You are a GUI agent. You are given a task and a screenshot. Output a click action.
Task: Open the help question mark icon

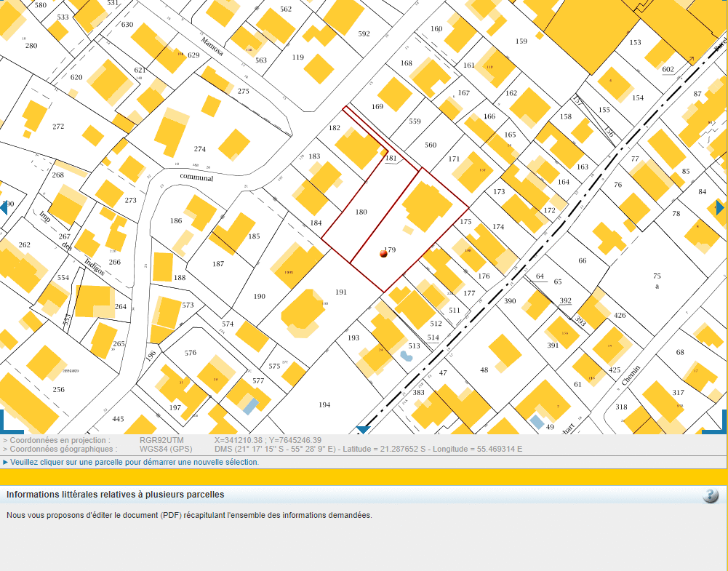(x=711, y=495)
